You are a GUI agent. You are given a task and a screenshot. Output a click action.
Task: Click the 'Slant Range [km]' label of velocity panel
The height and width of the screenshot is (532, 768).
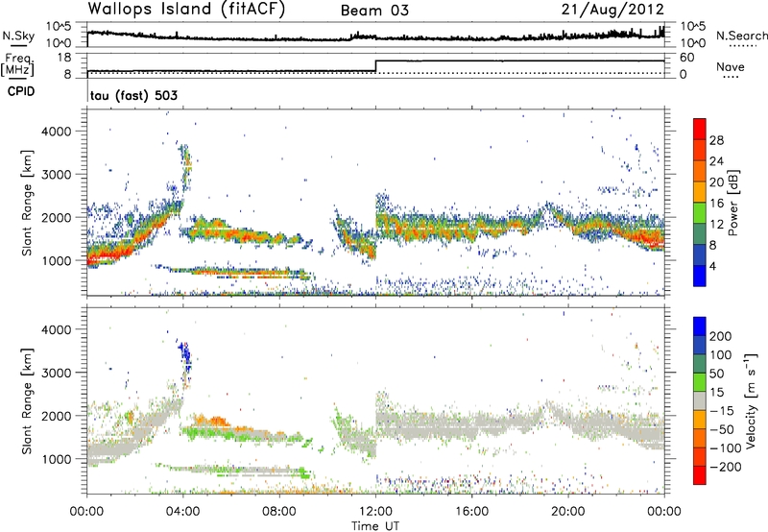coord(27,401)
